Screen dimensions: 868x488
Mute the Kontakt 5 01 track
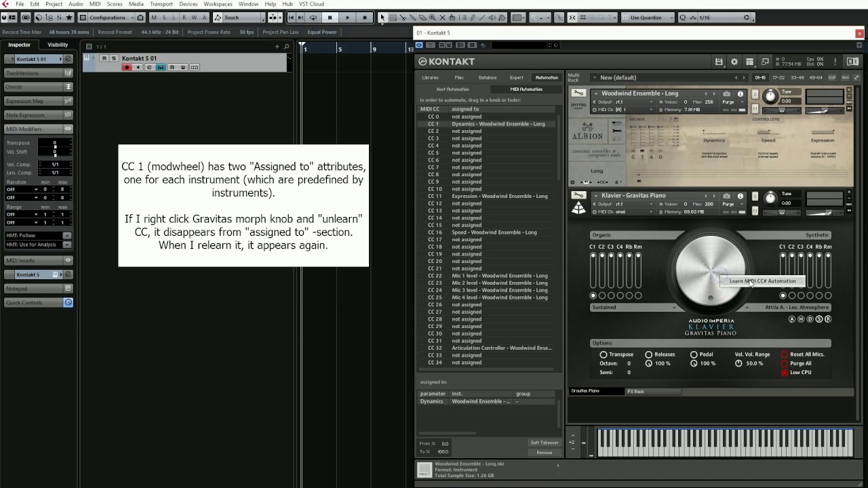tap(104, 58)
